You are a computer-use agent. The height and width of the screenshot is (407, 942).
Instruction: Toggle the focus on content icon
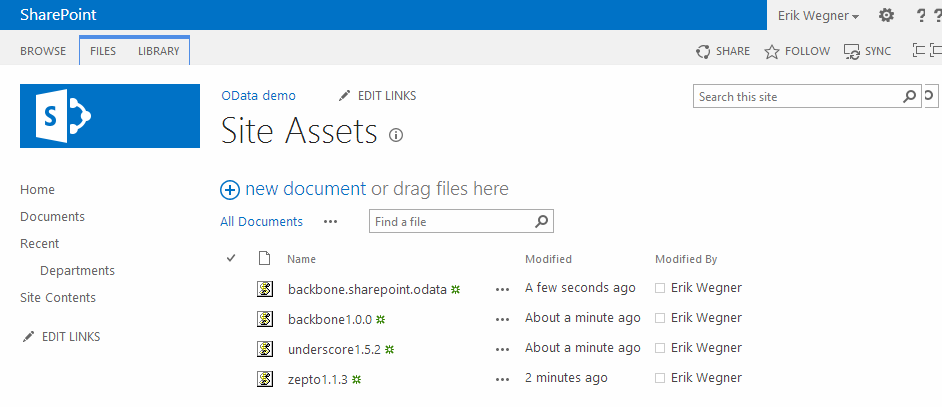(x=919, y=50)
